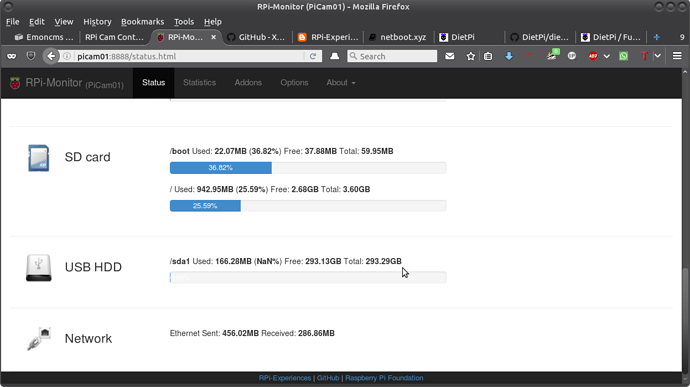The width and height of the screenshot is (690, 387).
Task: Open dropdown arrow next to ABP icon
Action: coord(607,56)
